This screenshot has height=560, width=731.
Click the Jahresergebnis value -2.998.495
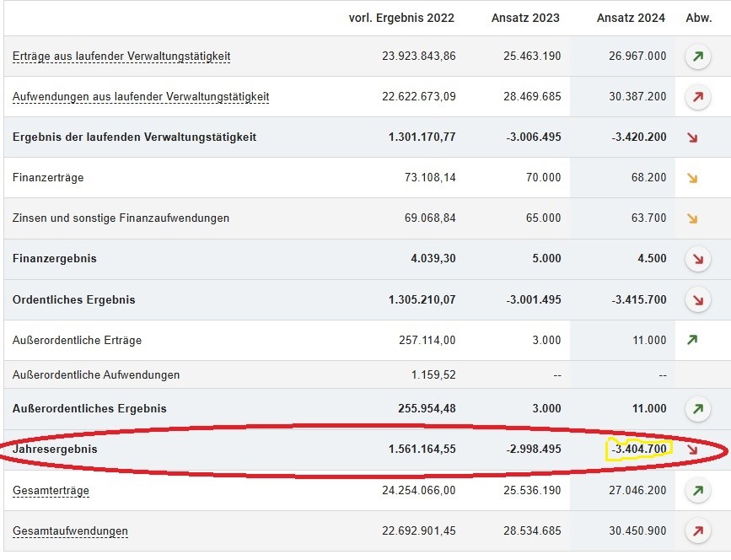click(x=534, y=449)
